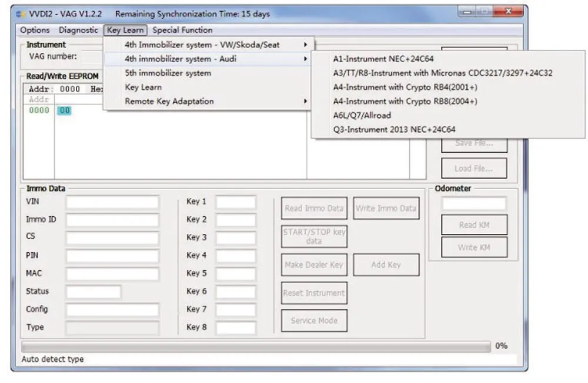Image resolution: width=588 pixels, height=383 pixels.
Task: Minimize the VVDI2 window
Action: (x=467, y=12)
